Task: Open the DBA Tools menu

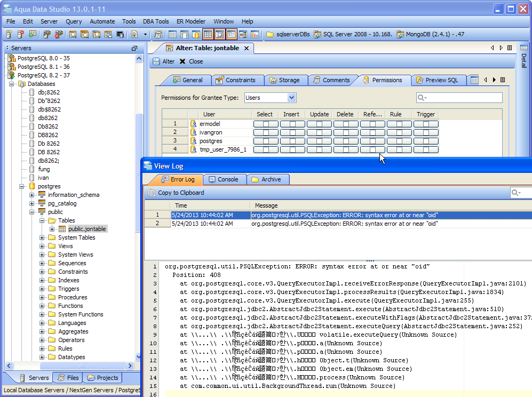Action: click(156, 21)
